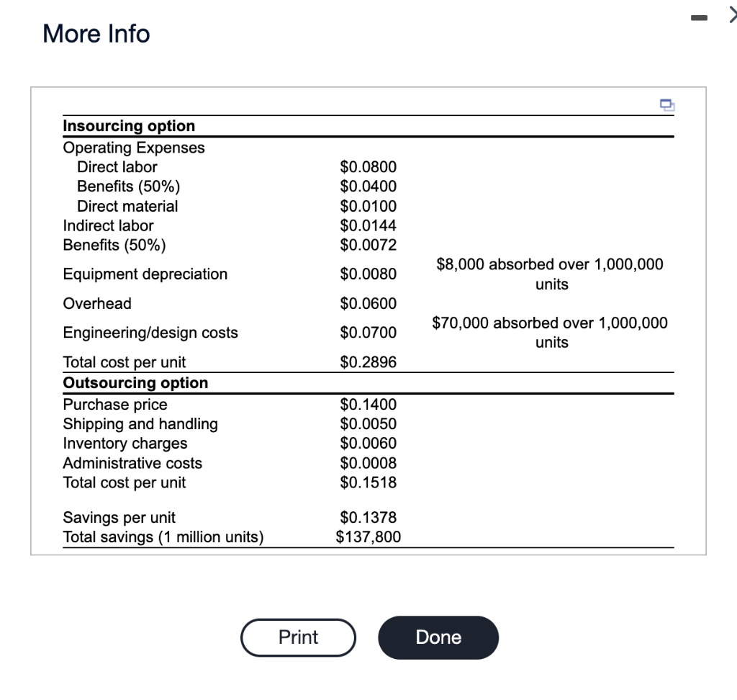Click the Purchase price value $0.1400
The image size is (737, 700).
click(x=368, y=404)
